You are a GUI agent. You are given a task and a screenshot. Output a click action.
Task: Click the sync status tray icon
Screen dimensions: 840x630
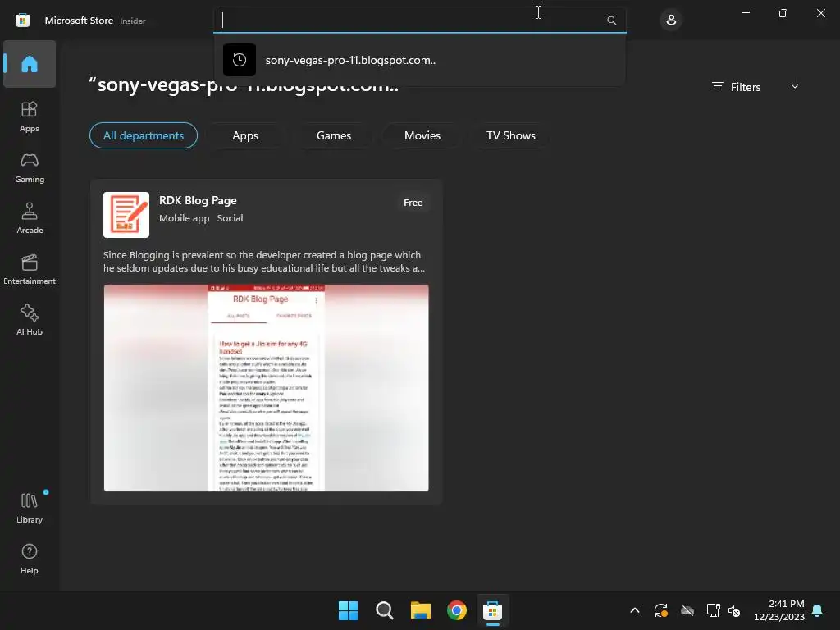(661, 610)
